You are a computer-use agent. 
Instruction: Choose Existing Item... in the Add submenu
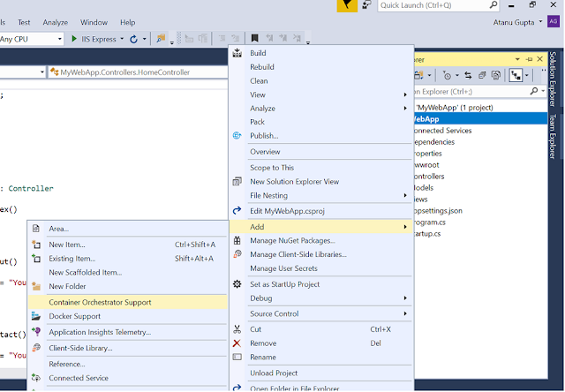click(x=127, y=259)
